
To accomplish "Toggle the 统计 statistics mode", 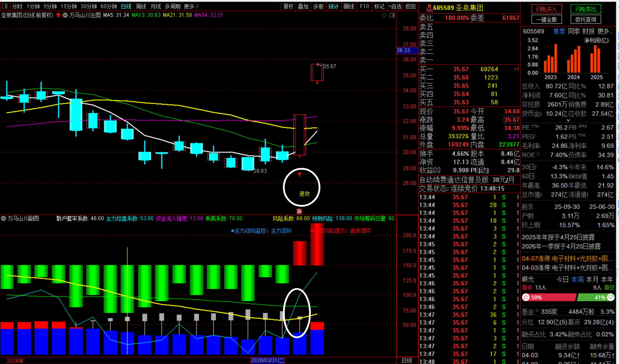I will (333, 6).
